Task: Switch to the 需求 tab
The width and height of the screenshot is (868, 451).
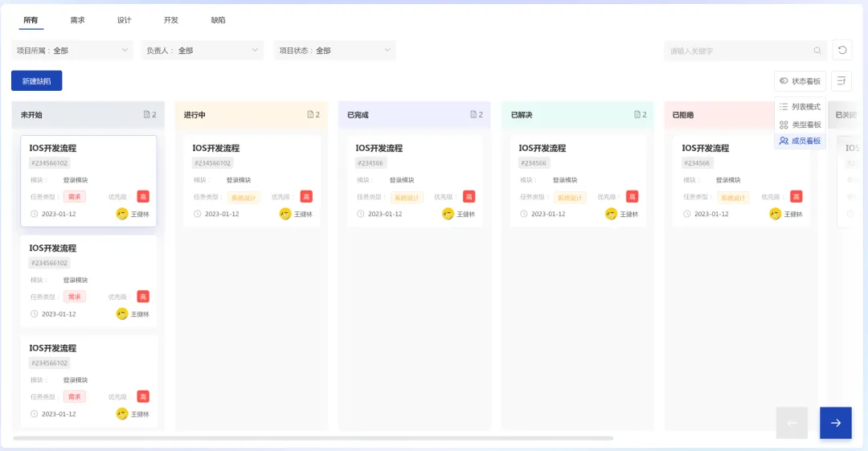Action: tap(77, 20)
